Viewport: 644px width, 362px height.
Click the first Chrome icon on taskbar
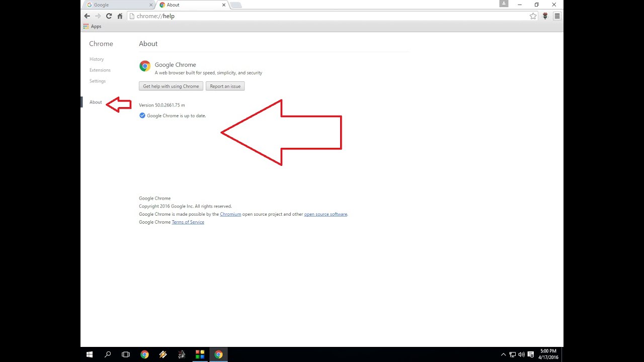144,354
